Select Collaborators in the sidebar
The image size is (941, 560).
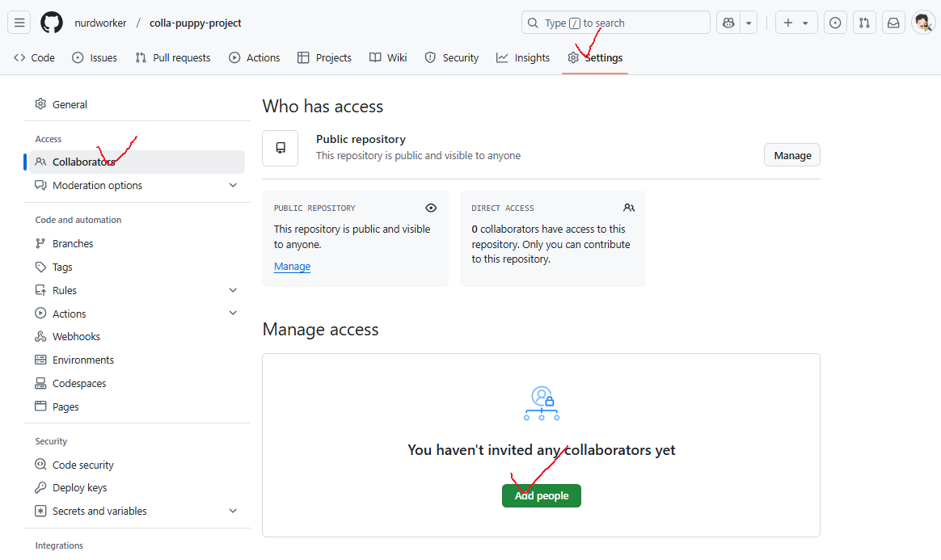(137, 162)
